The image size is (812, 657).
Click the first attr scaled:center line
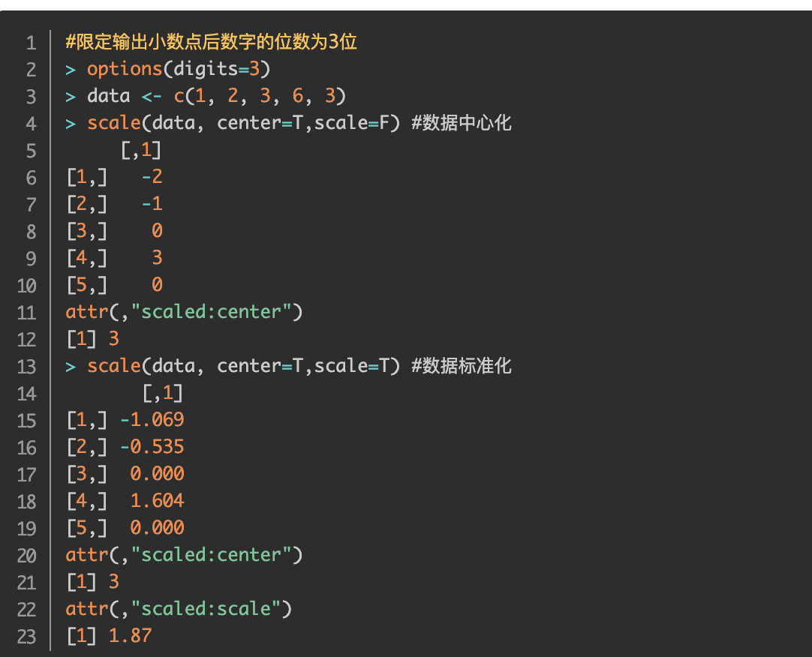tap(184, 312)
